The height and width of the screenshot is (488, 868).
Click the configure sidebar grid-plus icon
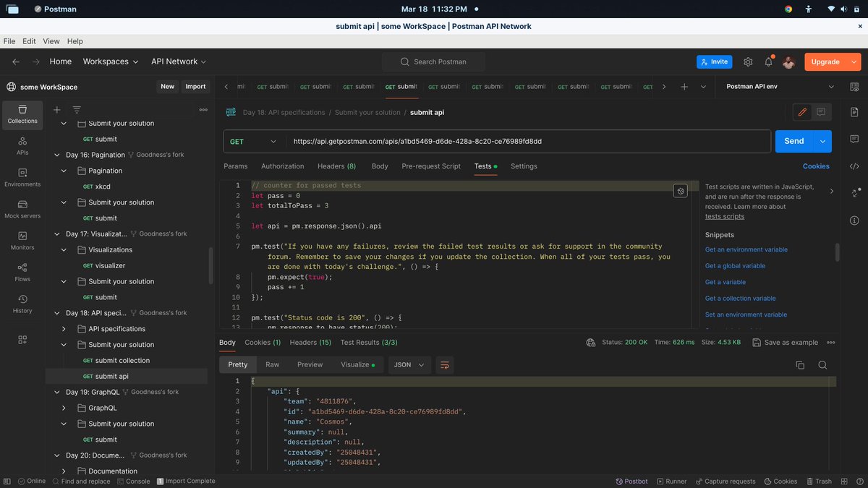22,340
